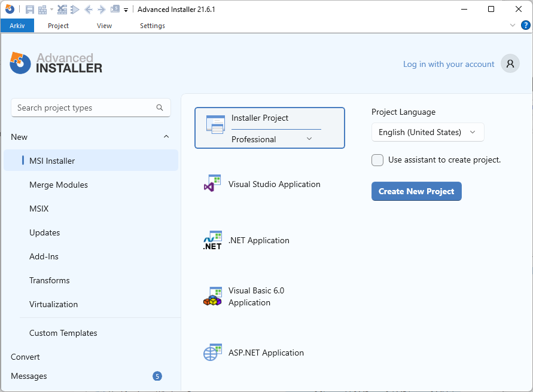Select ASP.NET Application project type
Image resolution: width=533 pixels, height=392 pixels.
(x=266, y=353)
